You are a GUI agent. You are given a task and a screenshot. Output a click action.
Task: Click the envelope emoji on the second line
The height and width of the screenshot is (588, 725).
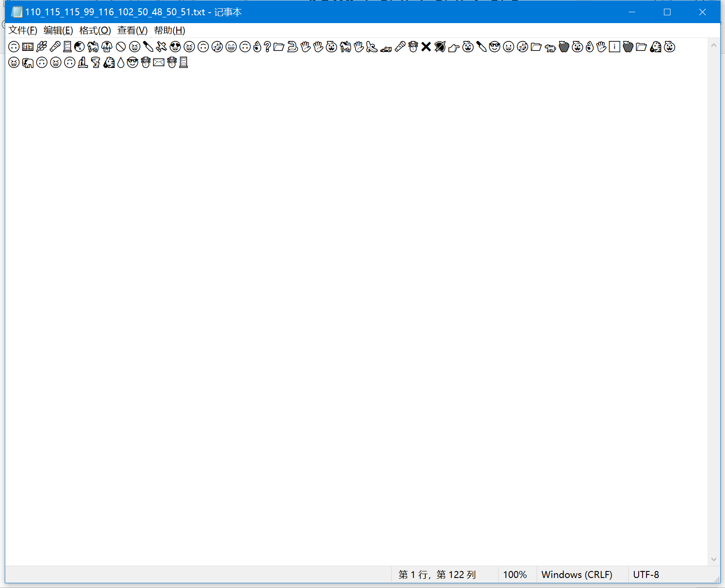click(x=158, y=62)
